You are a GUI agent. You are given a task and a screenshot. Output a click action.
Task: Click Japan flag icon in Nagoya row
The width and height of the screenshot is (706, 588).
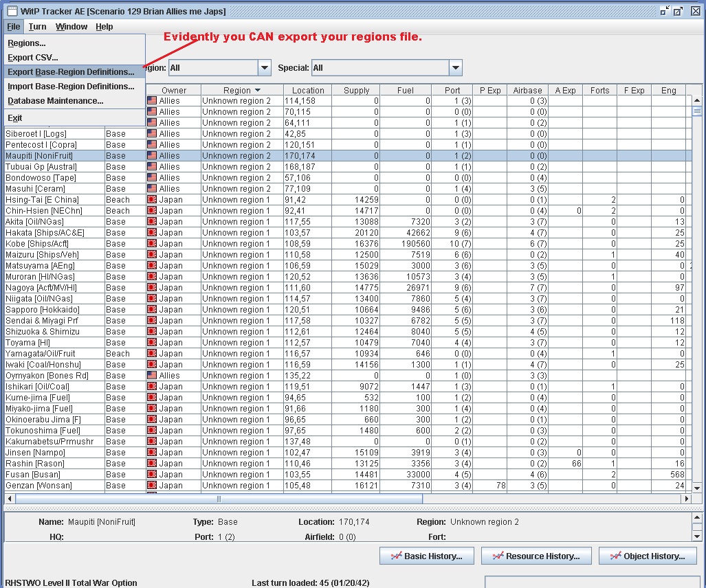pos(152,288)
